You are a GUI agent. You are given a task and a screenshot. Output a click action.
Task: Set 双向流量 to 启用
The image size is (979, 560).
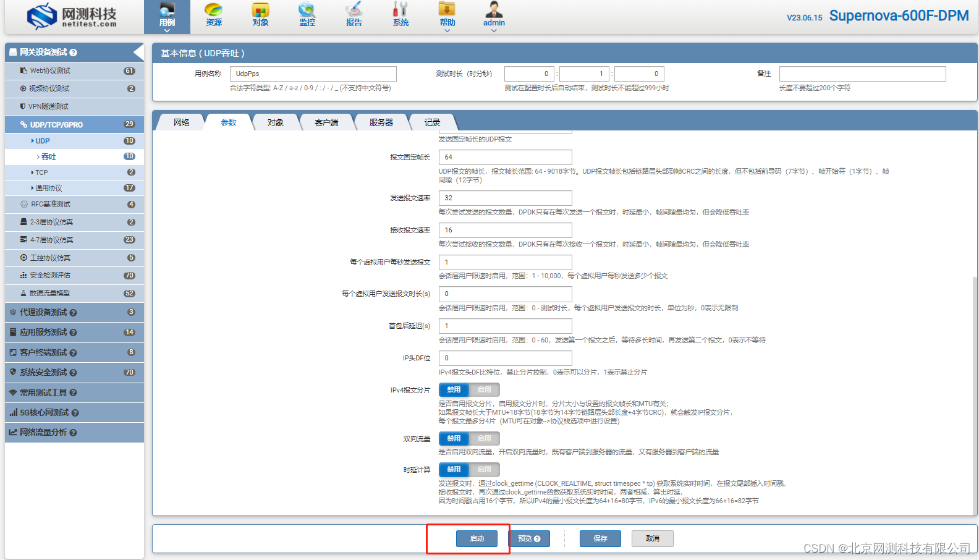click(485, 439)
